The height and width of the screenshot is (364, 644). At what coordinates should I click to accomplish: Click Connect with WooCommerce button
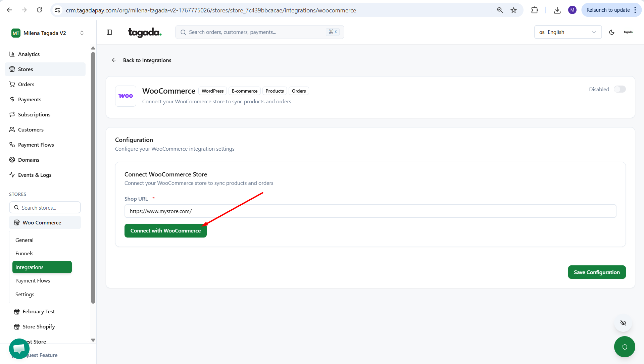(165, 230)
